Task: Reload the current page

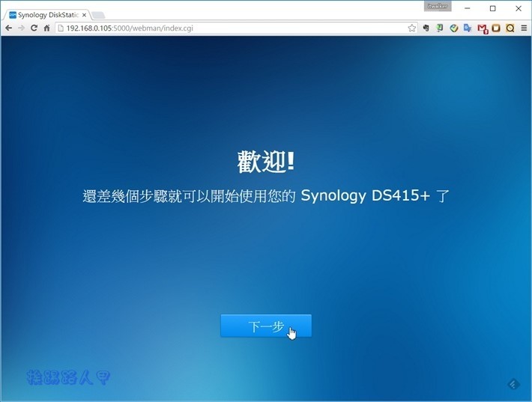Action: point(34,28)
